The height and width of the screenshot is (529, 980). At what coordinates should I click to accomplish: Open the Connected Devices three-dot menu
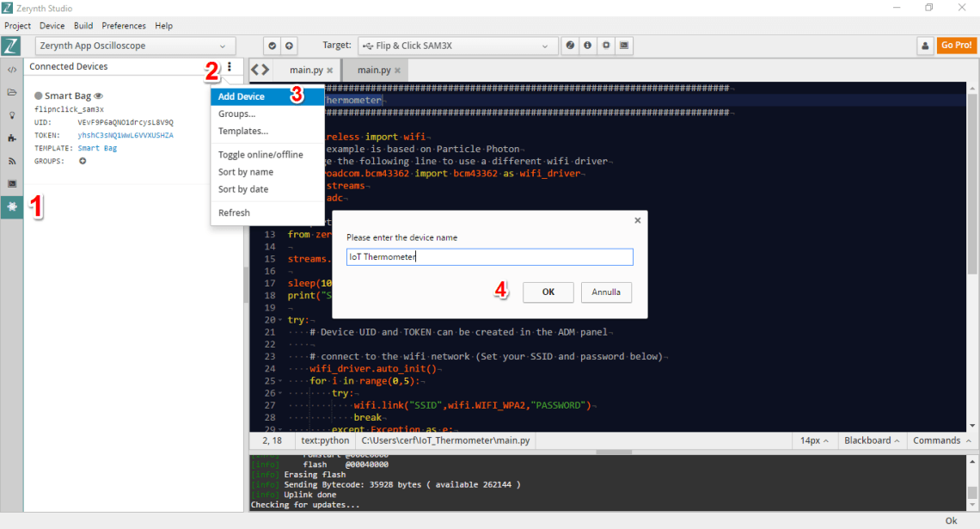pos(229,66)
